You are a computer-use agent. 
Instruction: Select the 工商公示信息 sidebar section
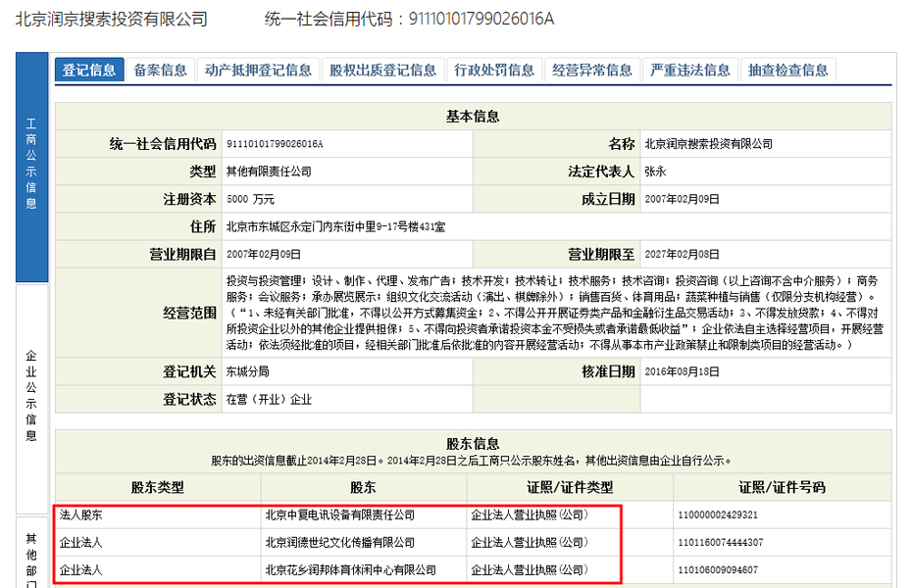(x=31, y=167)
